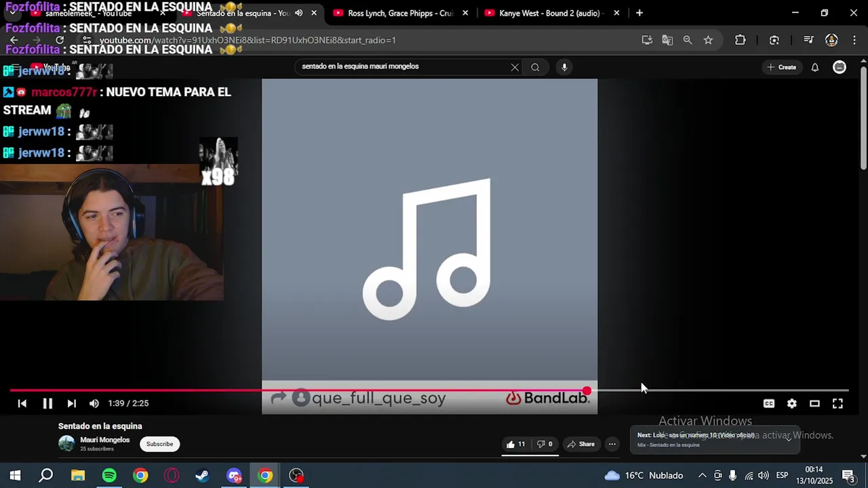
Task: Close the Ross Lynch tab
Action: coord(465,13)
